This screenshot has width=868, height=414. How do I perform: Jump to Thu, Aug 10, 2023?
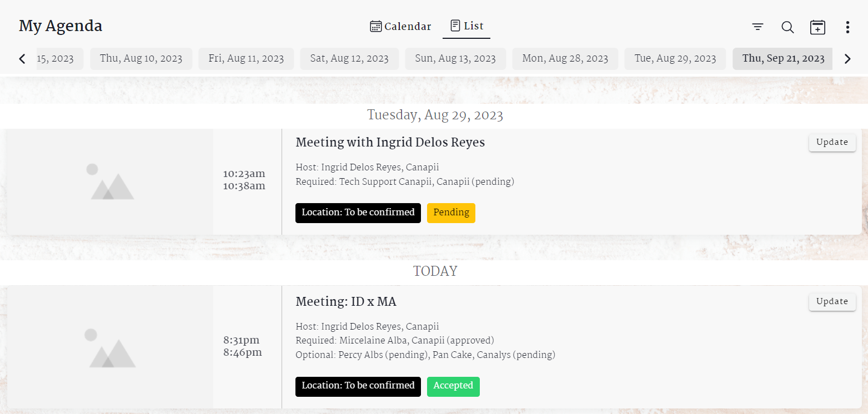[x=141, y=58]
